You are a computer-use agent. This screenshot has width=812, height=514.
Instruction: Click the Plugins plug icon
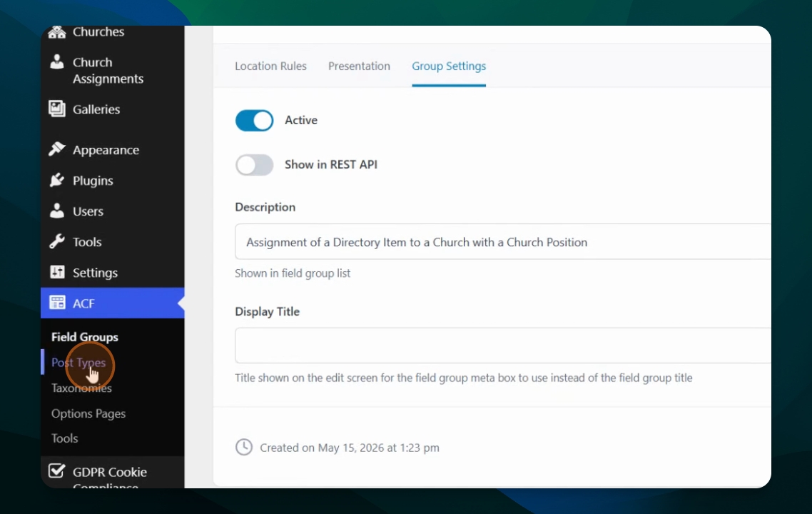click(x=57, y=181)
